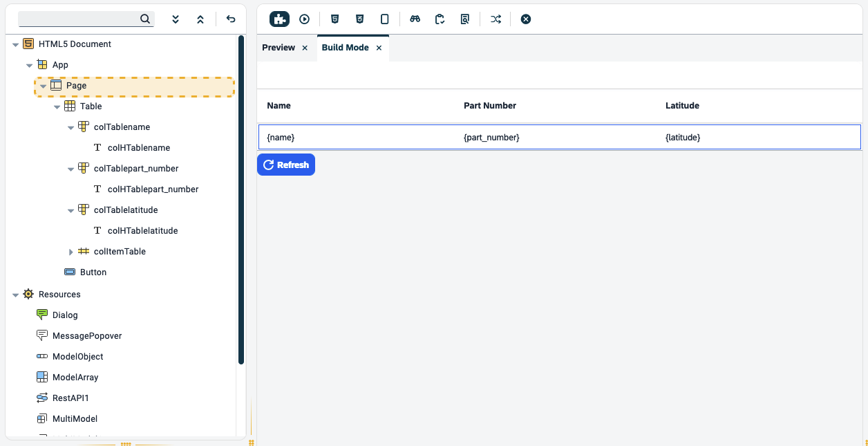Click the shuffle icon in the toolbar
Viewport: 868px width, 446px height.
pos(496,19)
